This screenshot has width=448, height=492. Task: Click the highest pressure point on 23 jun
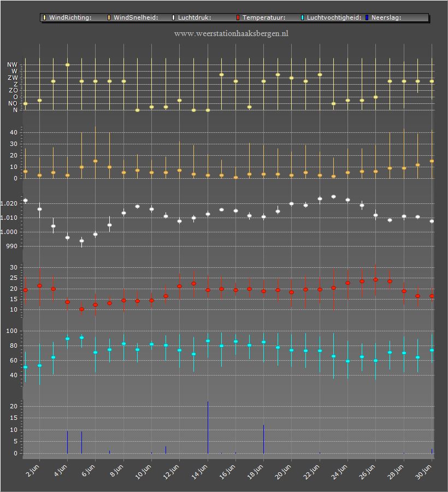point(334,197)
